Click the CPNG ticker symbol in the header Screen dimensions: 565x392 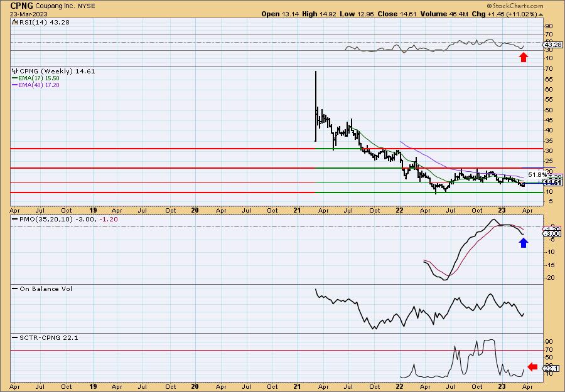click(x=21, y=6)
